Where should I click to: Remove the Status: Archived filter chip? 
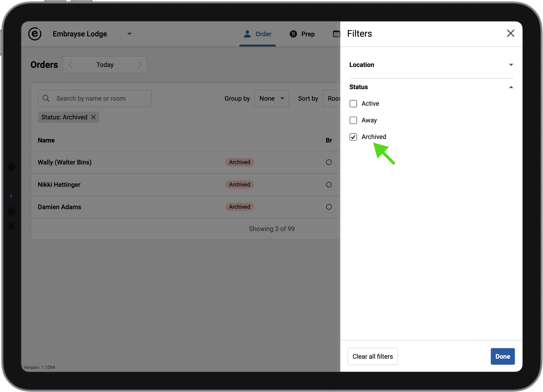pos(93,117)
